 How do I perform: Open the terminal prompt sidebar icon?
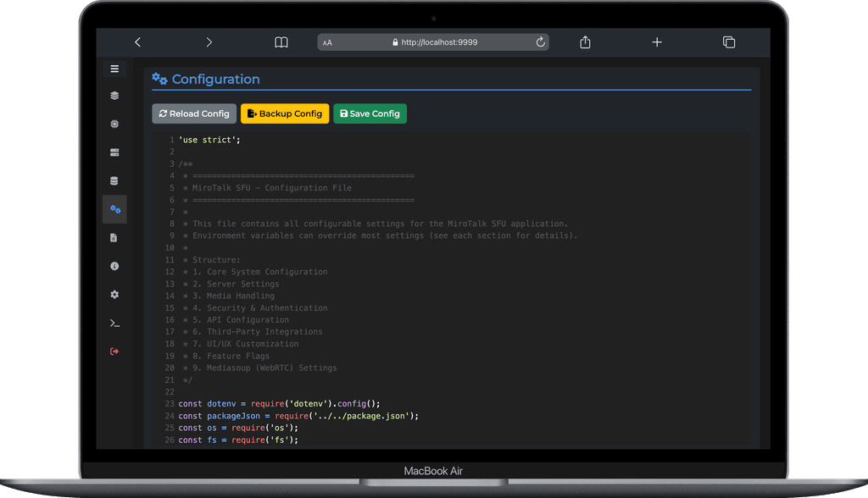tap(114, 324)
